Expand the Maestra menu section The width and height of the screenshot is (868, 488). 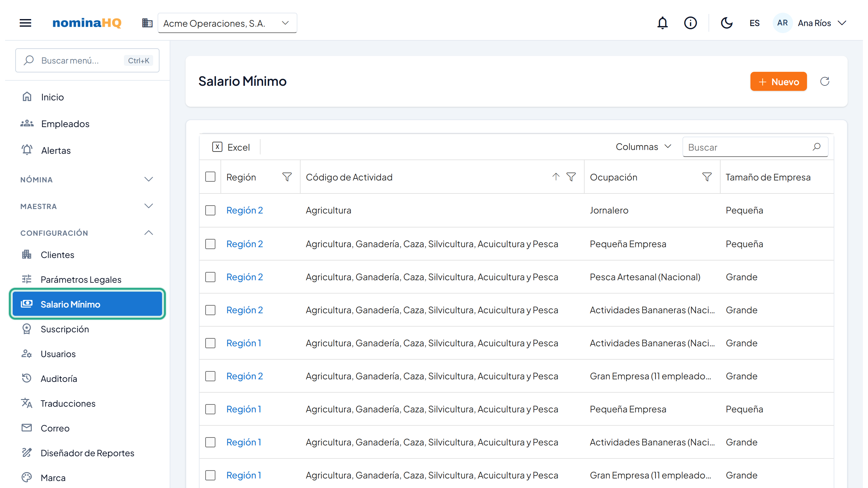click(87, 206)
